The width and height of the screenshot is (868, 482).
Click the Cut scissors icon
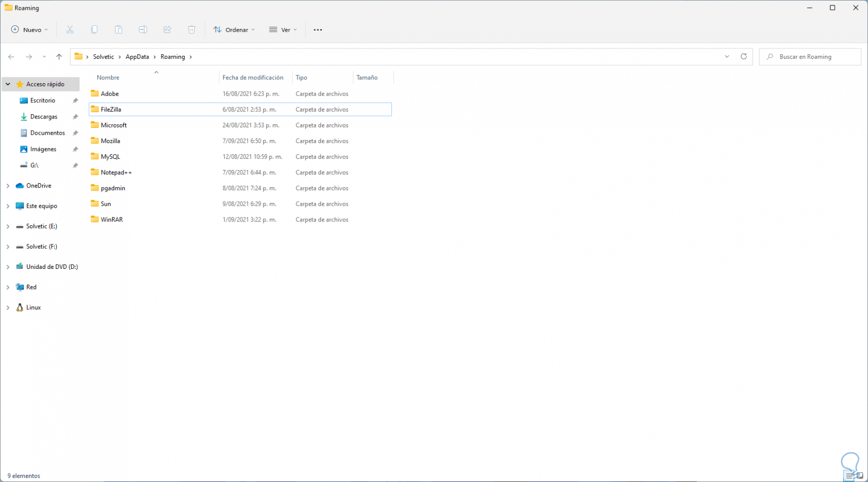click(x=70, y=30)
